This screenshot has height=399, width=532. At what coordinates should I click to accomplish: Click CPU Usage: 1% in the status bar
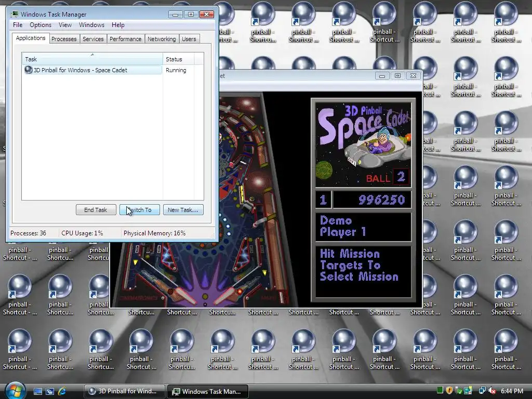[82, 233]
